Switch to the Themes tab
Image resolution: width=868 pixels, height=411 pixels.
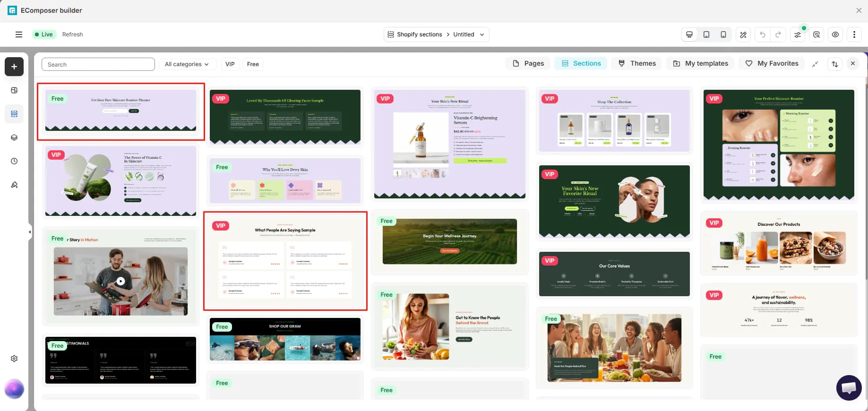coord(637,63)
